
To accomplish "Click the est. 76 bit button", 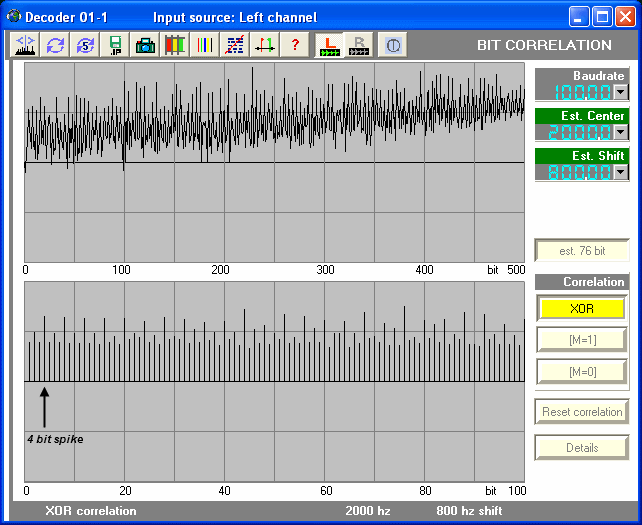I will coord(582,251).
